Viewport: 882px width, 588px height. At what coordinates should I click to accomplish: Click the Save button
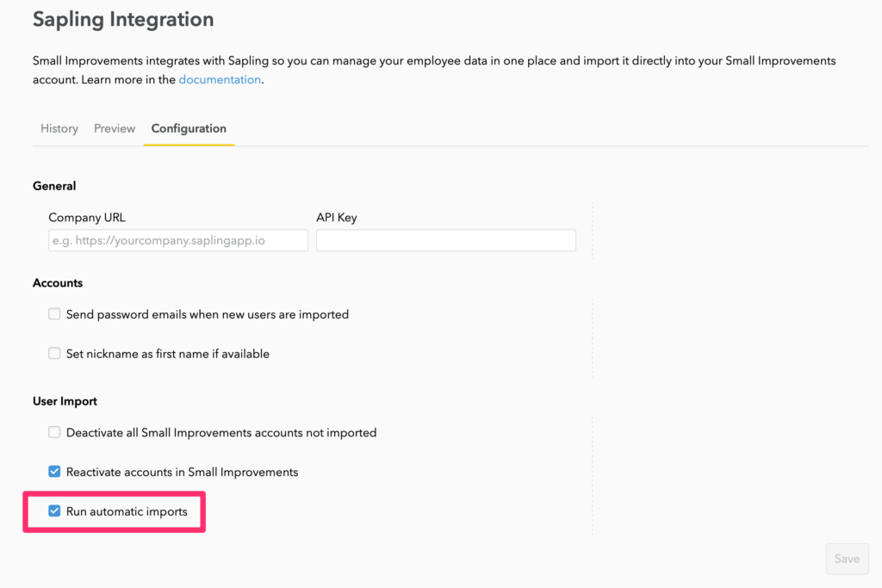848,559
